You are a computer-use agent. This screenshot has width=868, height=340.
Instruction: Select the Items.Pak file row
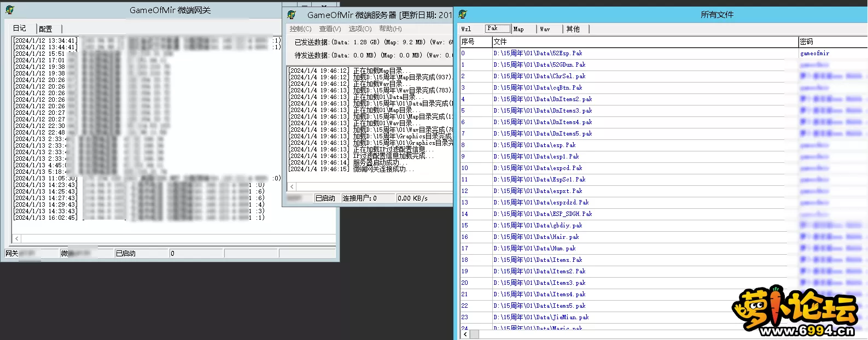663,260
